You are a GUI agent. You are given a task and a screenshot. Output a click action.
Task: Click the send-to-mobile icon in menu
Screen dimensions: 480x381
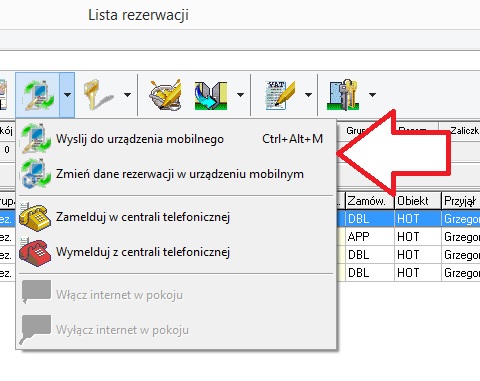click(x=36, y=139)
